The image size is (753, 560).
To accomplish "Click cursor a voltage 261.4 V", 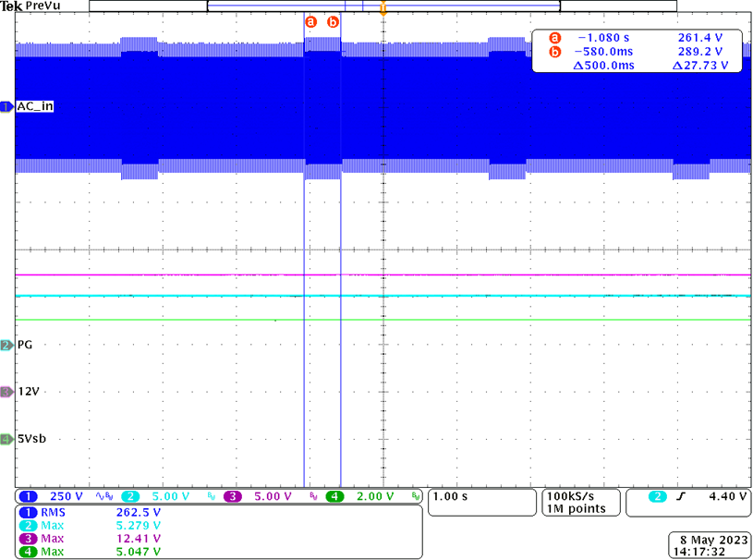I will point(700,38).
